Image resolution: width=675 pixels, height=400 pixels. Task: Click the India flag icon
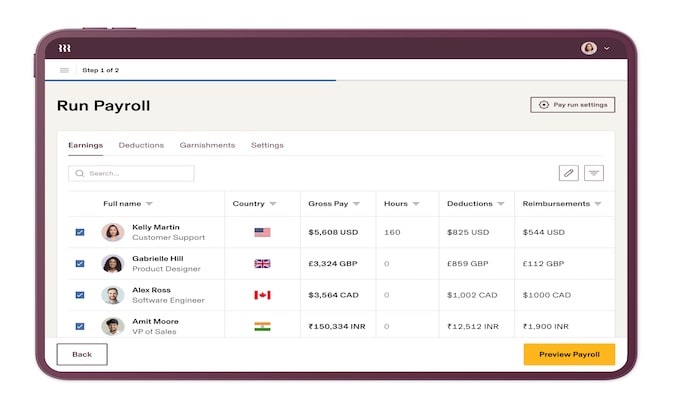pyautogui.click(x=262, y=326)
